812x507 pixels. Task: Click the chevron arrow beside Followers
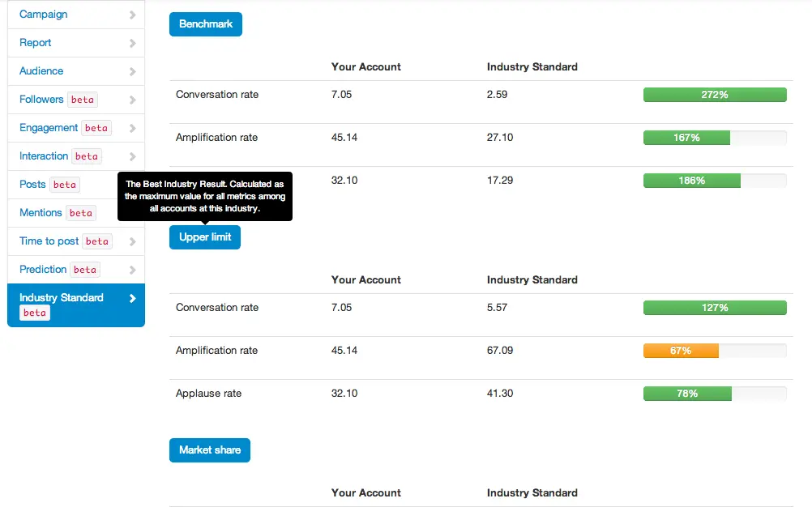[133, 100]
